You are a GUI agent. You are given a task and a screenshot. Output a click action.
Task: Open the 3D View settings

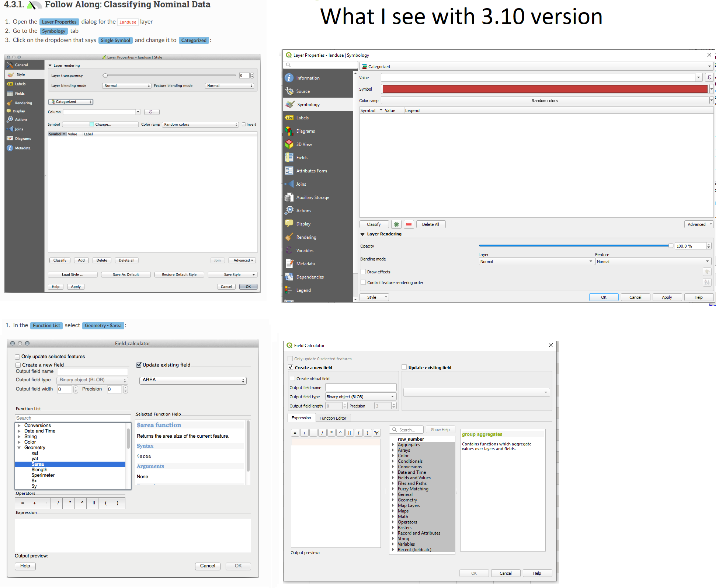[x=304, y=144]
